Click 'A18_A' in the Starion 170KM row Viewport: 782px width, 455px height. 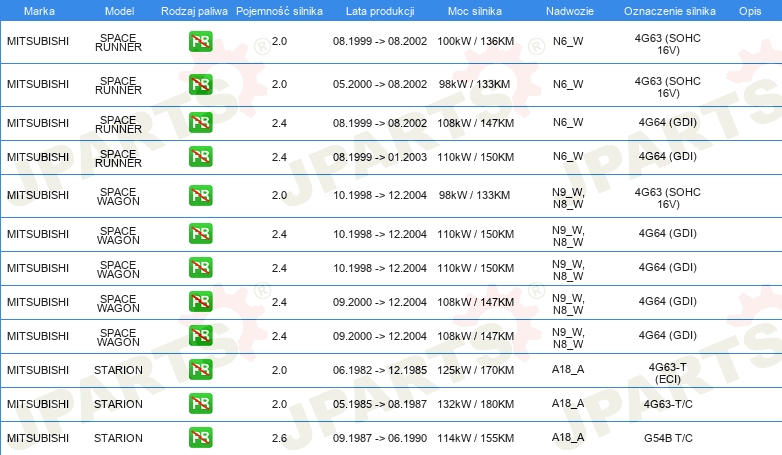pyautogui.click(x=568, y=369)
